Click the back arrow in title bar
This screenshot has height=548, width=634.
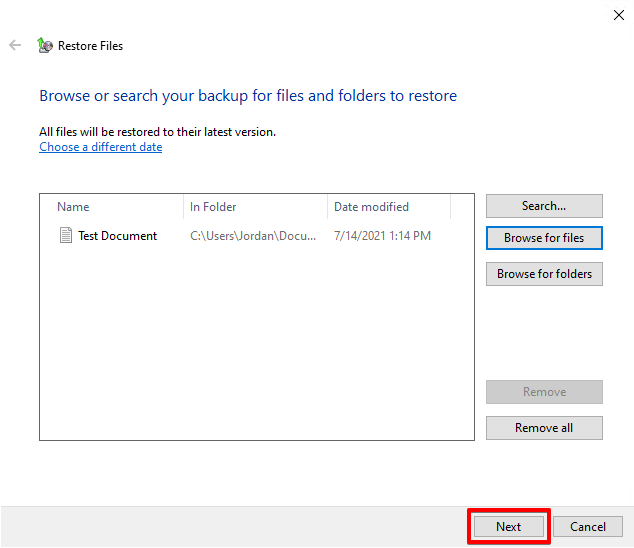(15, 45)
